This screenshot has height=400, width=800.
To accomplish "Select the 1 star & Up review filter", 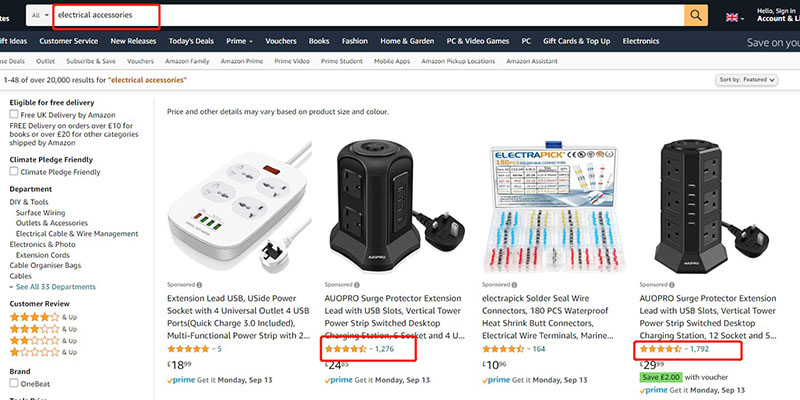I will [x=43, y=352].
